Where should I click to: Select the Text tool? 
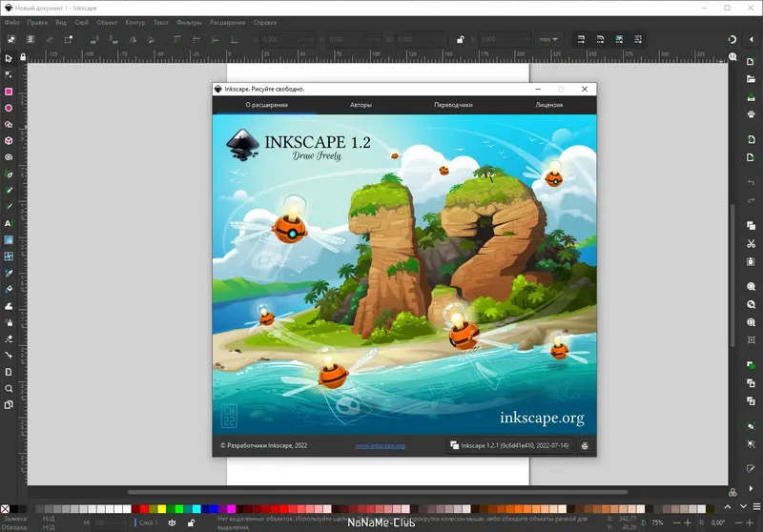[9, 223]
